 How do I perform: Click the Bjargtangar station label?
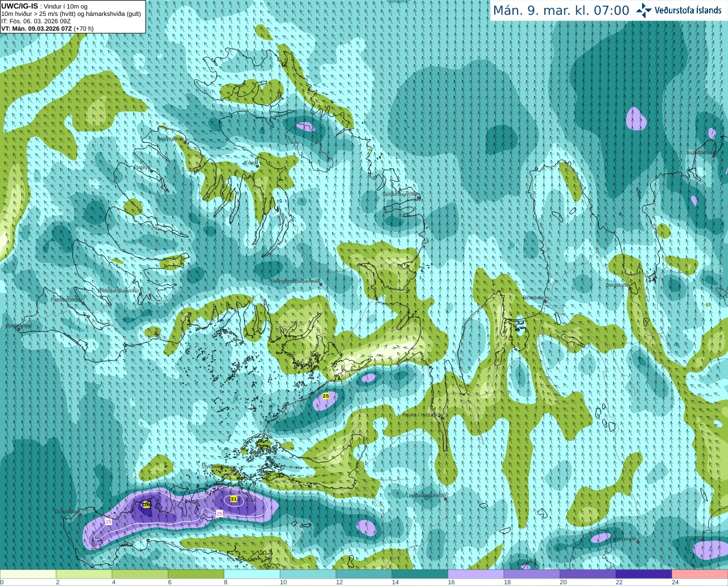(x=19, y=325)
